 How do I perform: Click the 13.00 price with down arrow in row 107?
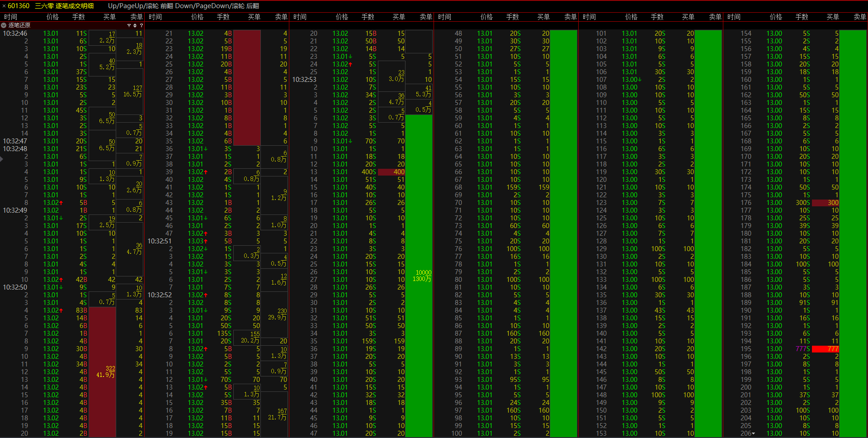(632, 80)
